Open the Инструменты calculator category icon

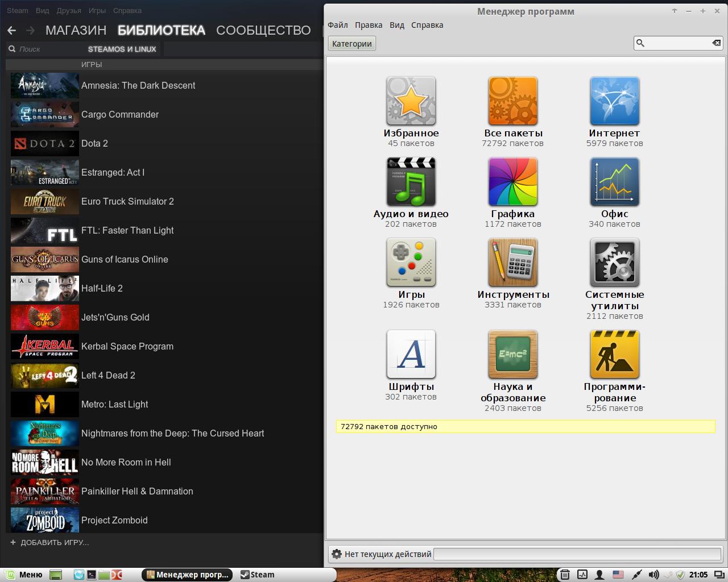[512, 263]
